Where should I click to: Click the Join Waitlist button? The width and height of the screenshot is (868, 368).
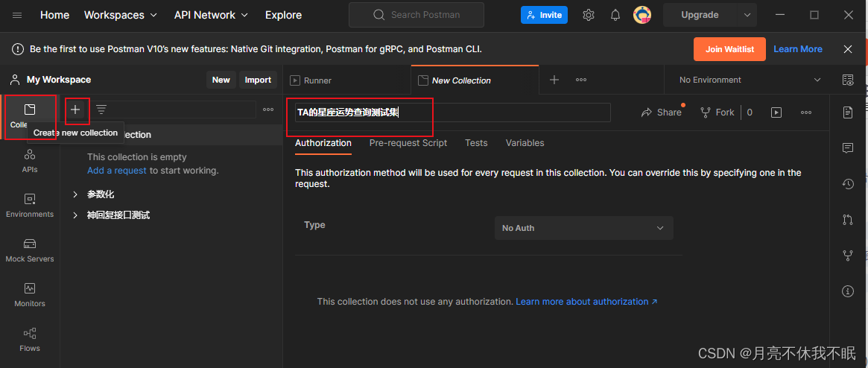point(729,49)
